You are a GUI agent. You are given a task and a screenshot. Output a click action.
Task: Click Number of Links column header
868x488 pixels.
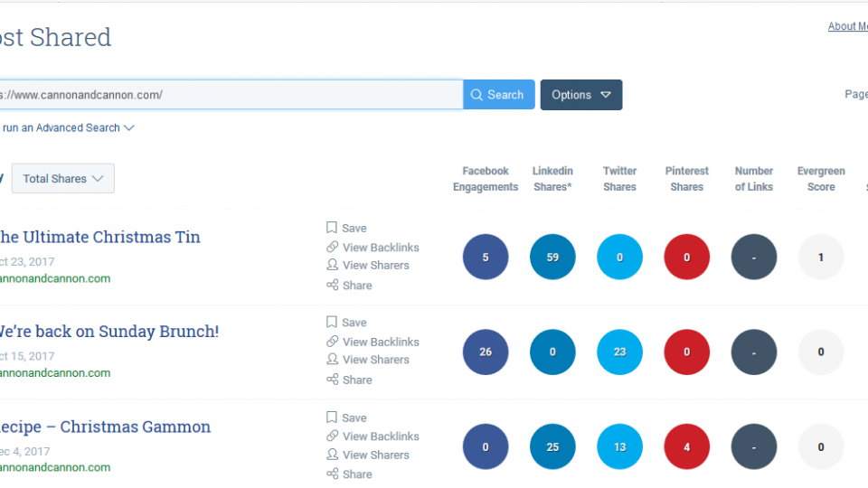[753, 179]
